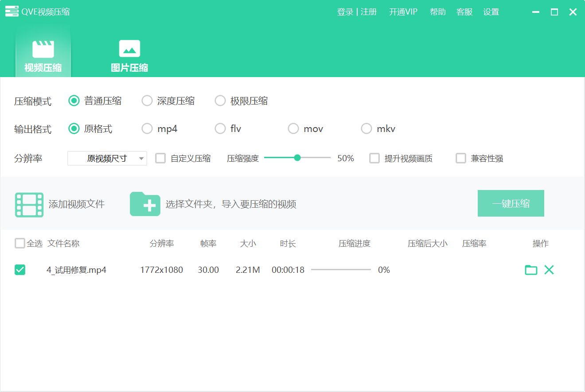Click the 操作 column header
585x392 pixels.
541,244
